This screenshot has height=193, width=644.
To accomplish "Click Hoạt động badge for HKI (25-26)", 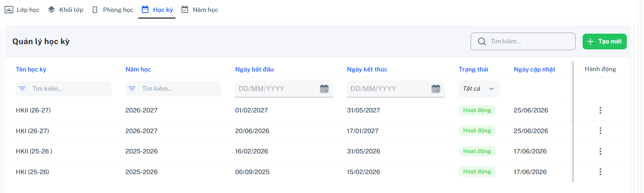I will pyautogui.click(x=477, y=172).
